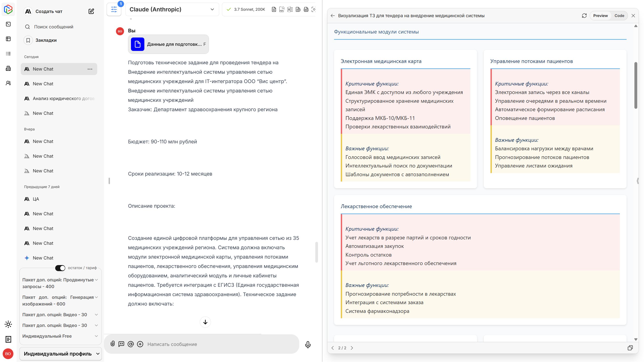The width and height of the screenshot is (644, 362).
Task: Click the Excel export icon
Action: (290, 10)
